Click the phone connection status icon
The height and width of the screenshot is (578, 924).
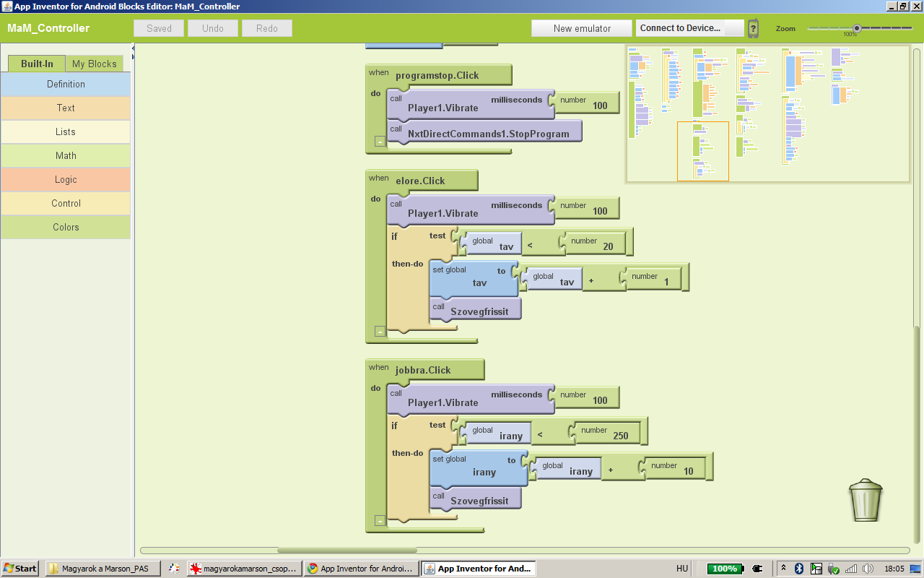click(x=753, y=28)
